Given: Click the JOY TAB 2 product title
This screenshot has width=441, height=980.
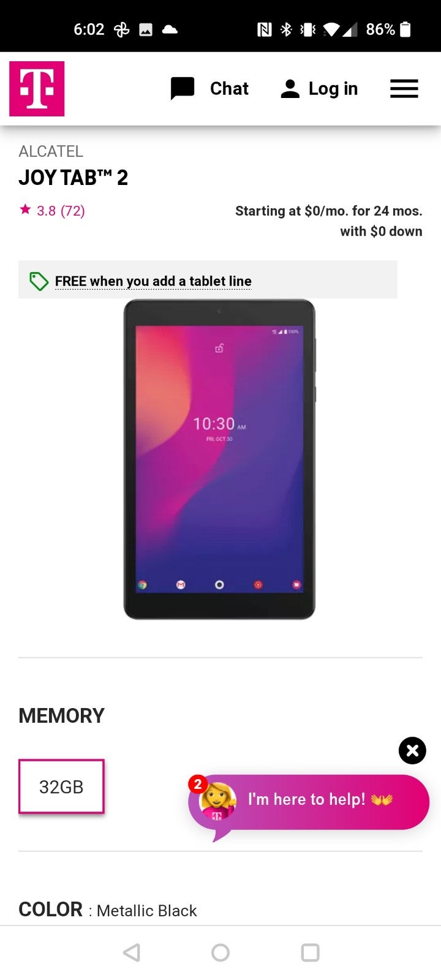Looking at the screenshot, I should coord(73,178).
